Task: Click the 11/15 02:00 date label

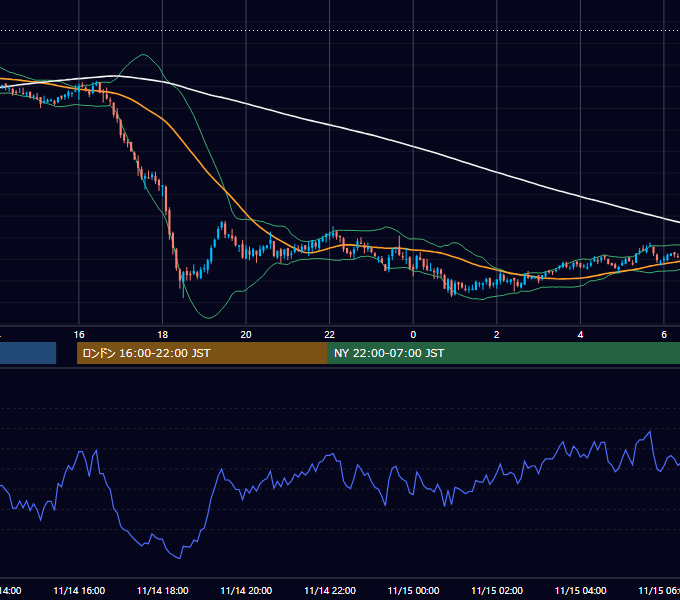Action: pyautogui.click(x=497, y=590)
